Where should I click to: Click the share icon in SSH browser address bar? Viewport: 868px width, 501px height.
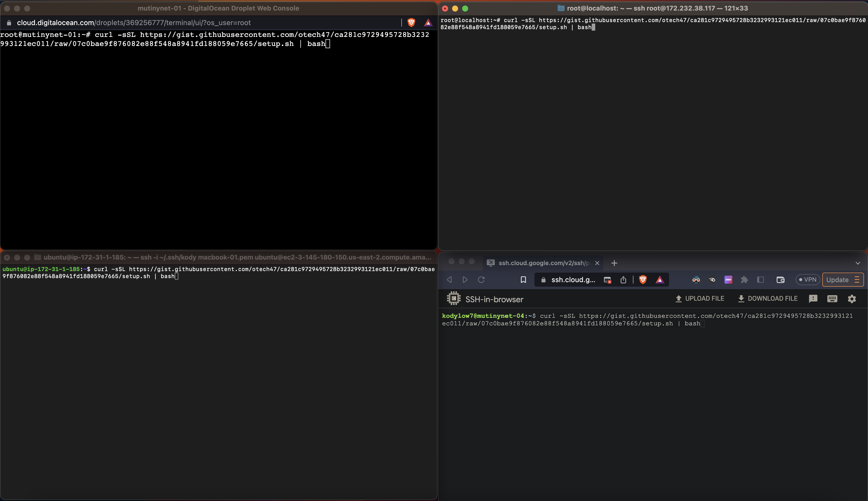click(623, 280)
